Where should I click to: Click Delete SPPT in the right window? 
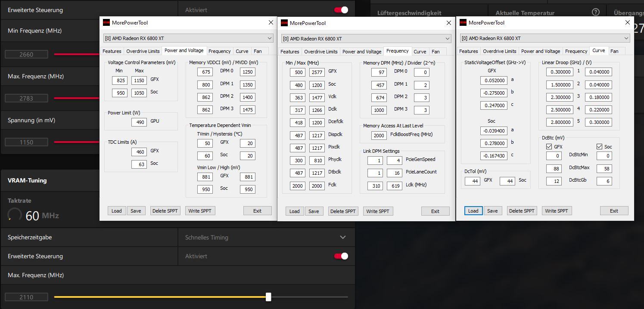(x=522, y=211)
